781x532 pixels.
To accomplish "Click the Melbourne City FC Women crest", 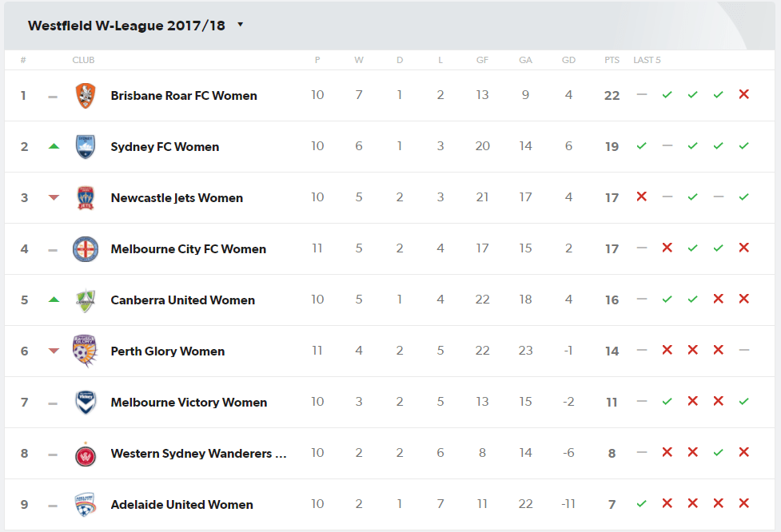I will click(x=86, y=249).
